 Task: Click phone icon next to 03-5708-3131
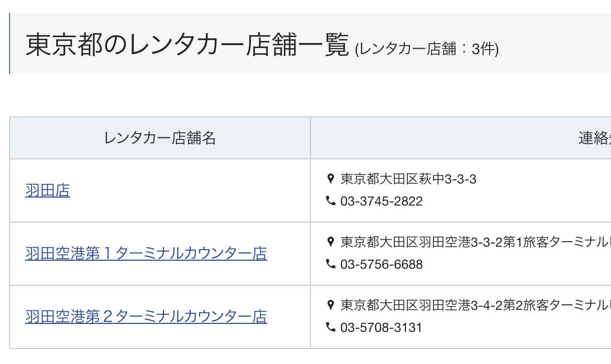tap(330, 327)
